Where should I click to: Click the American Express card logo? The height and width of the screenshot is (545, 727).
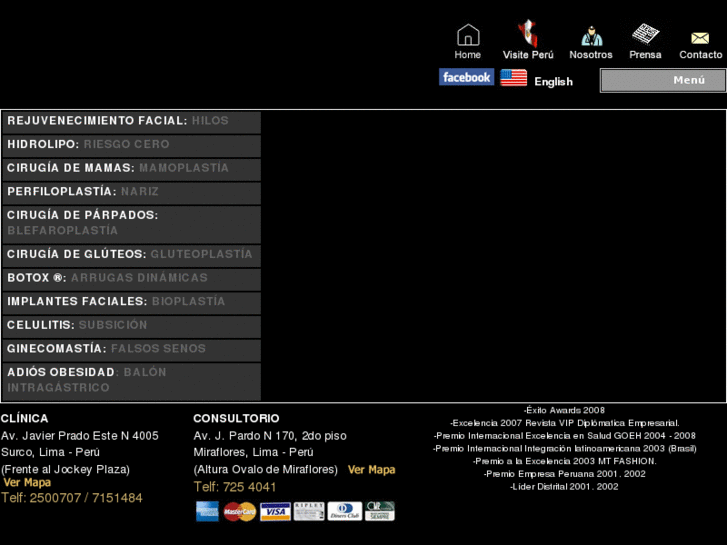(207, 511)
